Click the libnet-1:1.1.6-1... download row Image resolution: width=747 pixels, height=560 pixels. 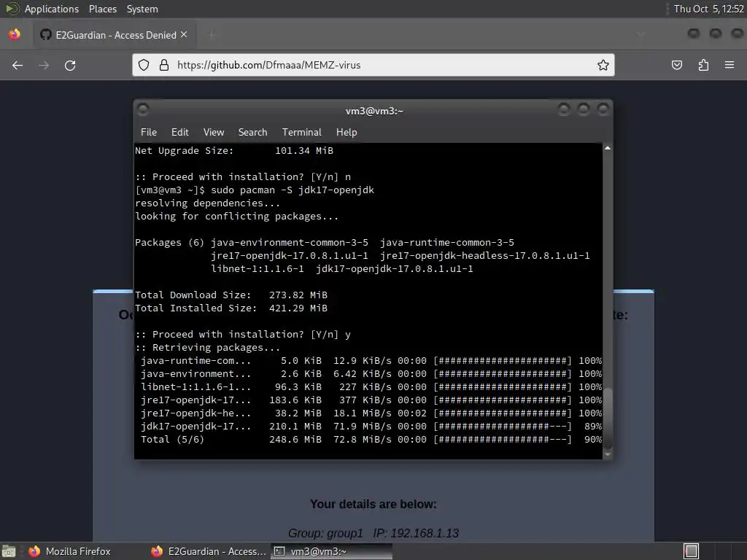coord(371,387)
